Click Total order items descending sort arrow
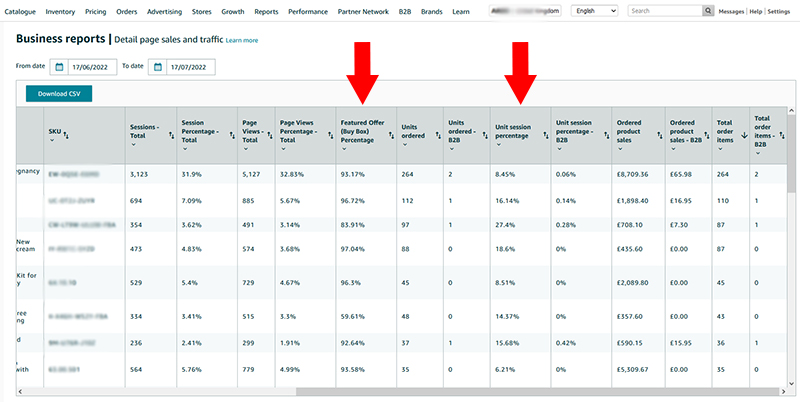The width and height of the screenshot is (800, 402). coord(744,135)
